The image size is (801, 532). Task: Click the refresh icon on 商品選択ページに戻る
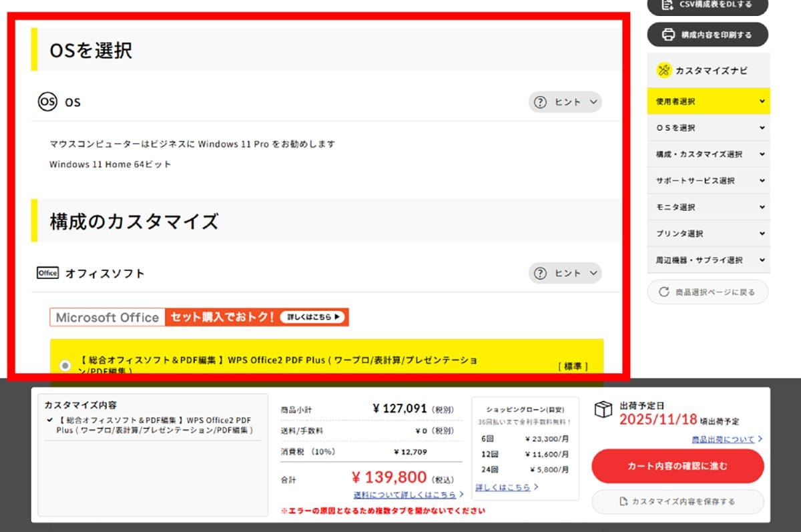pos(663,292)
